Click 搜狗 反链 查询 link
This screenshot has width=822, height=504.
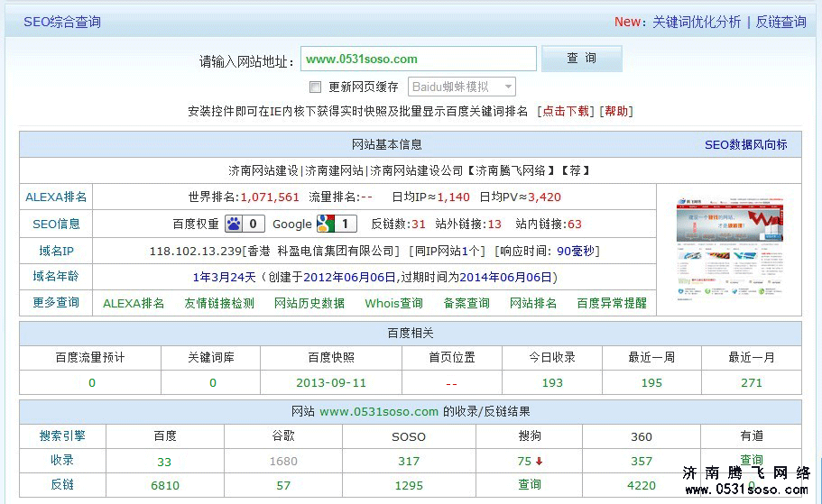[x=530, y=485]
